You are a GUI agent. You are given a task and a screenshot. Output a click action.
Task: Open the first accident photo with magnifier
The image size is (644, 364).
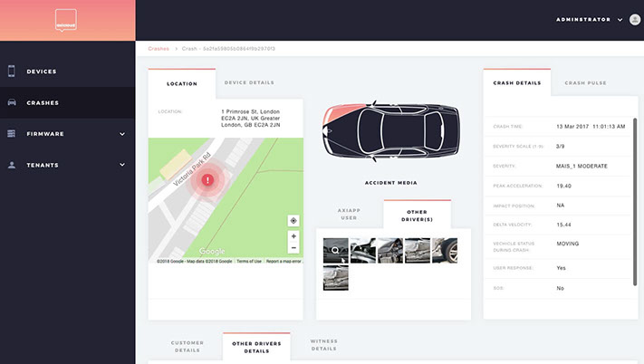[335, 250]
